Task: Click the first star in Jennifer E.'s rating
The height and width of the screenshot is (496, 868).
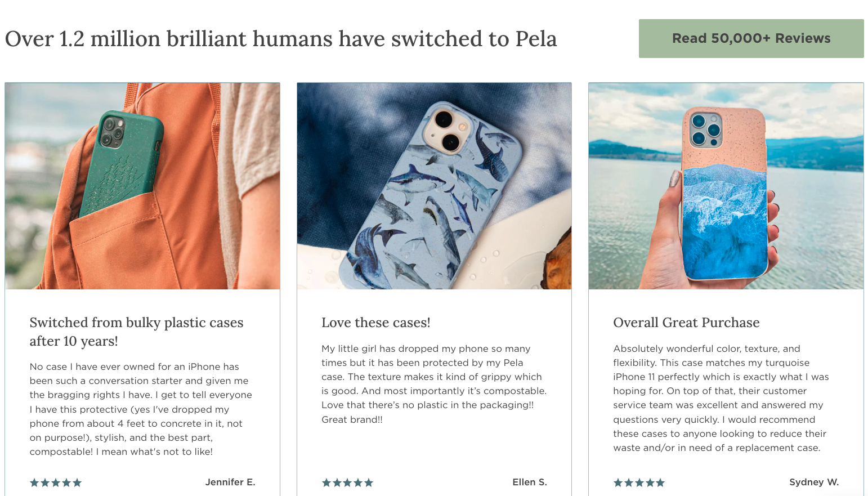Action: (x=34, y=482)
